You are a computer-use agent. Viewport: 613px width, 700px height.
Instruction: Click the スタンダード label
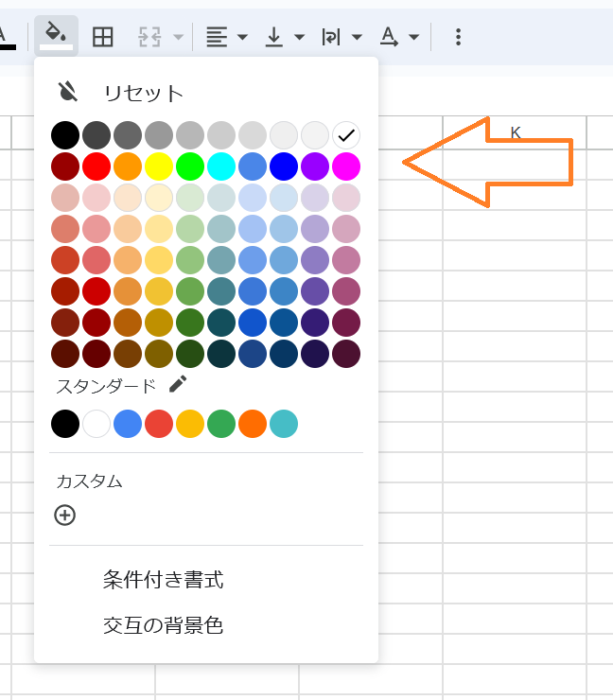(106, 386)
